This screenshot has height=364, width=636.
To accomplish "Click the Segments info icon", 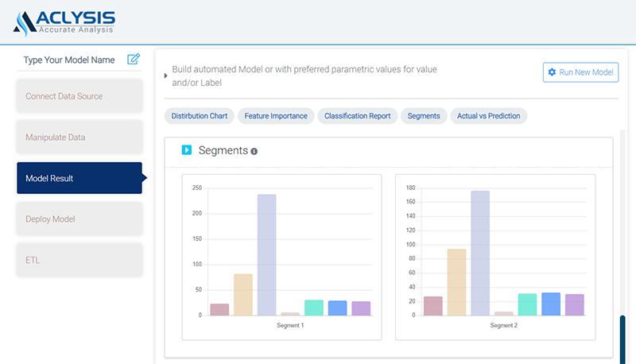I will [254, 151].
